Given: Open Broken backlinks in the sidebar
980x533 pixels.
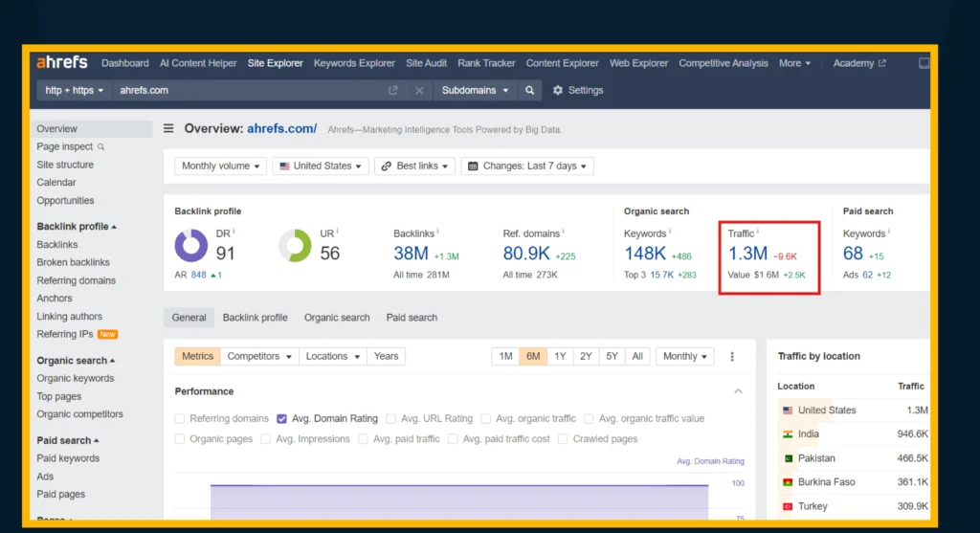Looking at the screenshot, I should coord(73,262).
